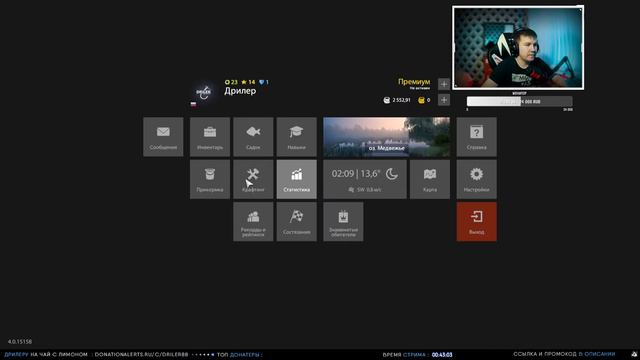Click the Премиум label
Viewport: 640px width, 360px height.
pos(414,82)
